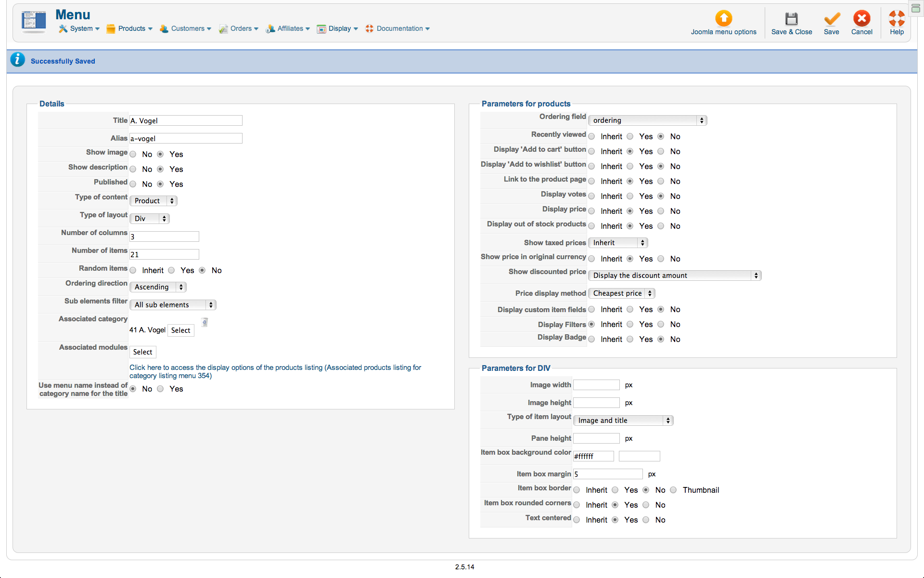This screenshot has width=924, height=578.
Task: Click Select button for Associated modules
Action: (x=142, y=352)
